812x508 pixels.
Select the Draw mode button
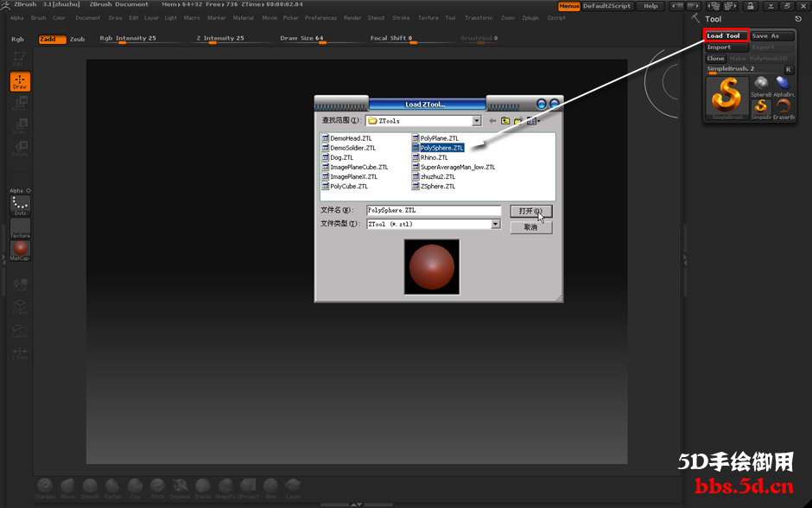coord(20,81)
